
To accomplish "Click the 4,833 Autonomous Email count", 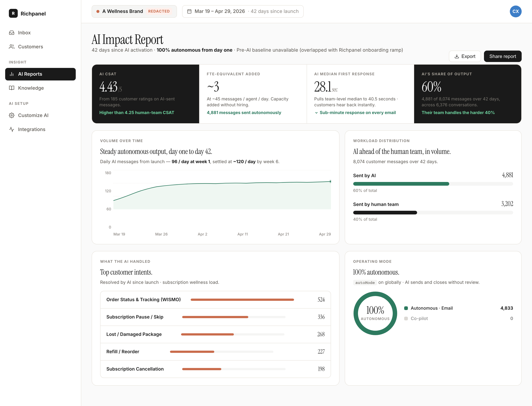I will pyautogui.click(x=507, y=308).
